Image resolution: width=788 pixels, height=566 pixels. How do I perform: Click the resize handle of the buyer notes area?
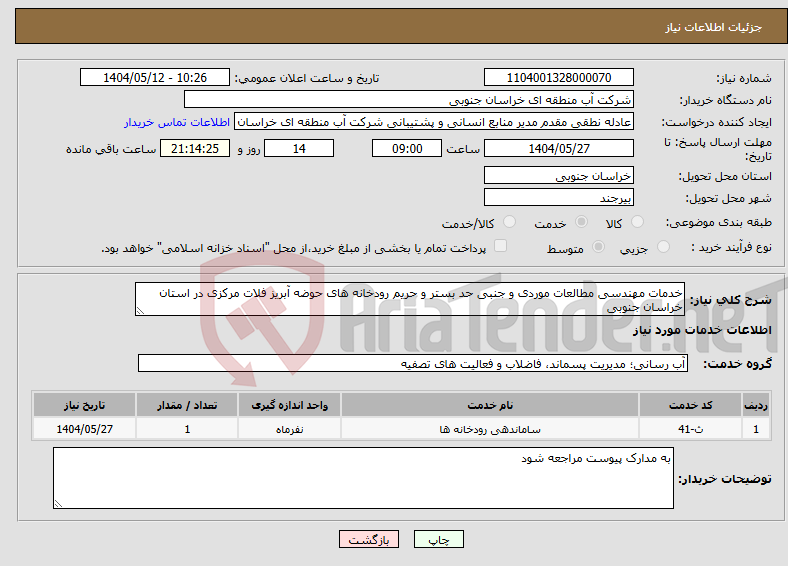(x=58, y=504)
